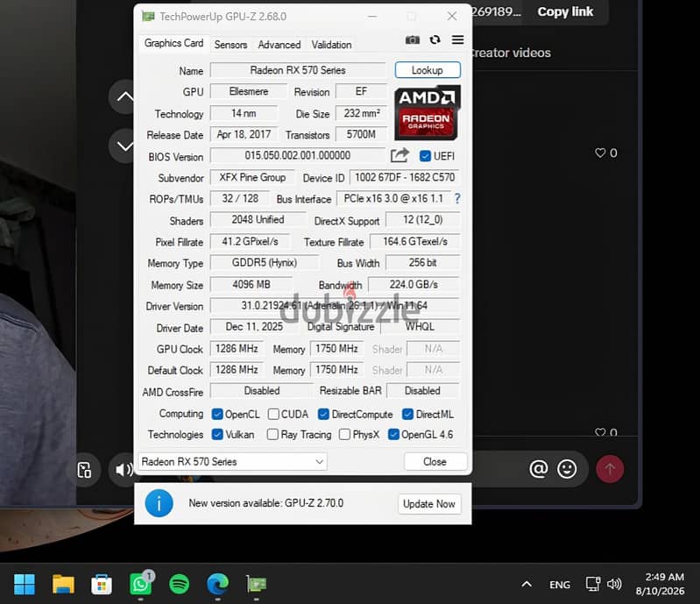Open the emoji smiley picker

(567, 469)
